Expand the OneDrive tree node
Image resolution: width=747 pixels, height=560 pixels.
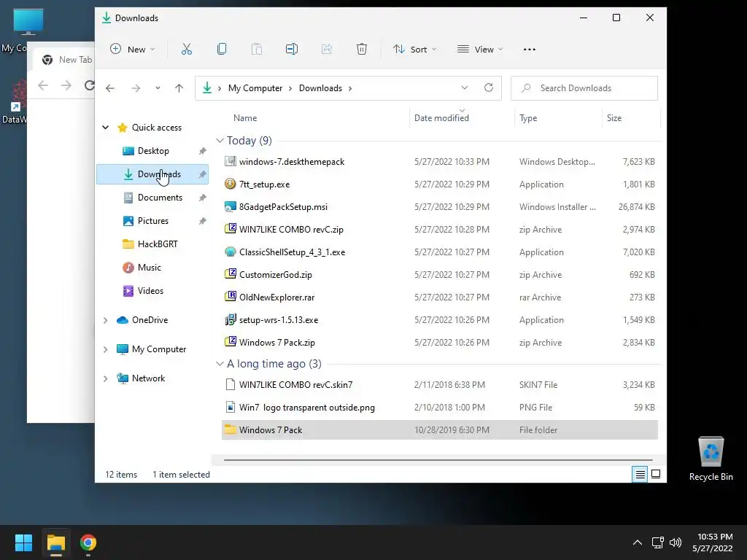105,320
